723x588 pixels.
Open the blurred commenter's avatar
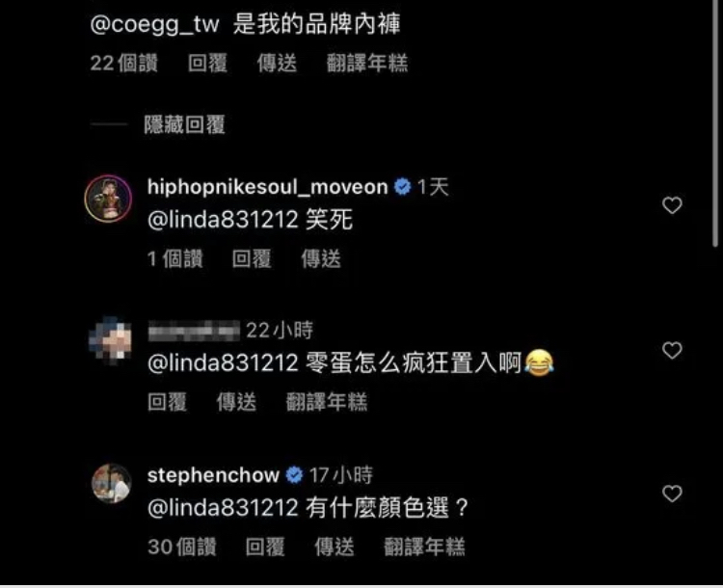point(110,339)
